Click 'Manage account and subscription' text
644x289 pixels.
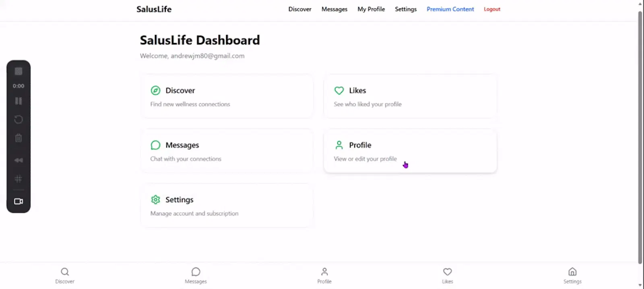[x=194, y=213]
